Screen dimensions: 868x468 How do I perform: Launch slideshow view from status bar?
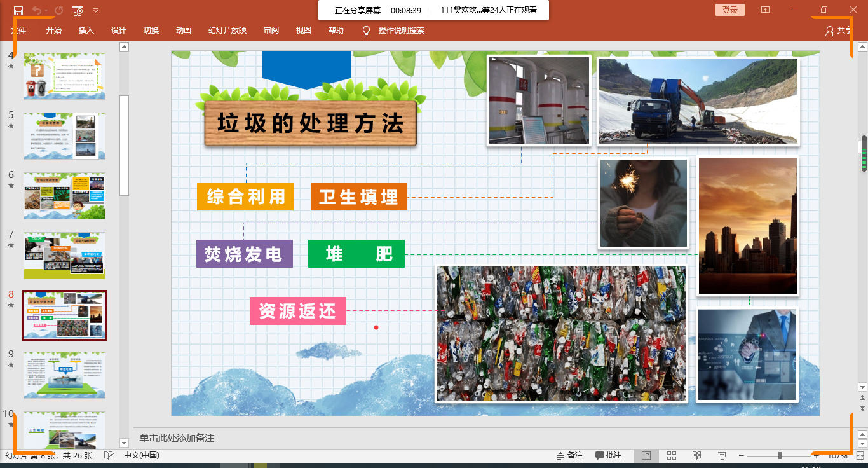coord(722,456)
